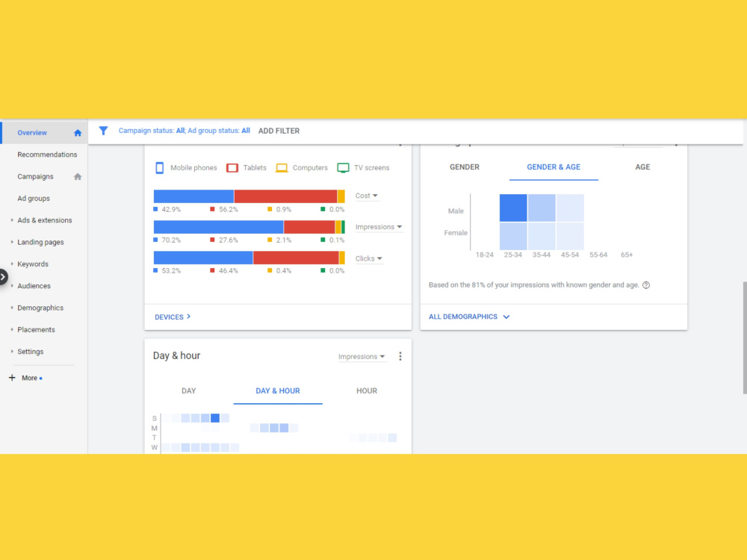
Task: Expand the All Demographics chevron
Action: tap(506, 317)
